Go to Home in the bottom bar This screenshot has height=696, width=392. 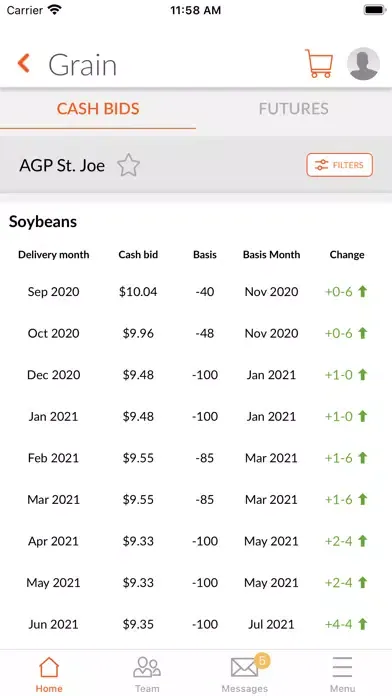coord(49,674)
